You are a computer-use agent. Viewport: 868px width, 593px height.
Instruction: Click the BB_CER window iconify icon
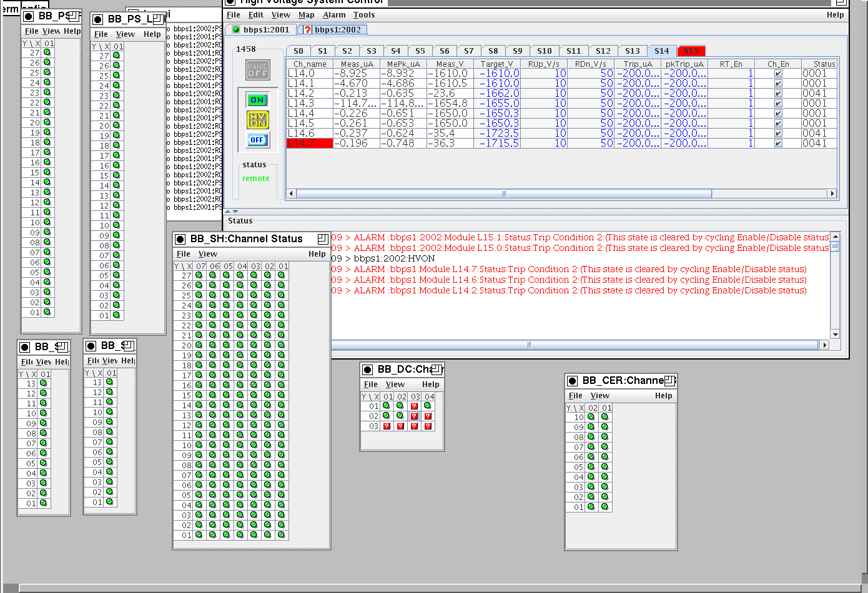coord(670,380)
